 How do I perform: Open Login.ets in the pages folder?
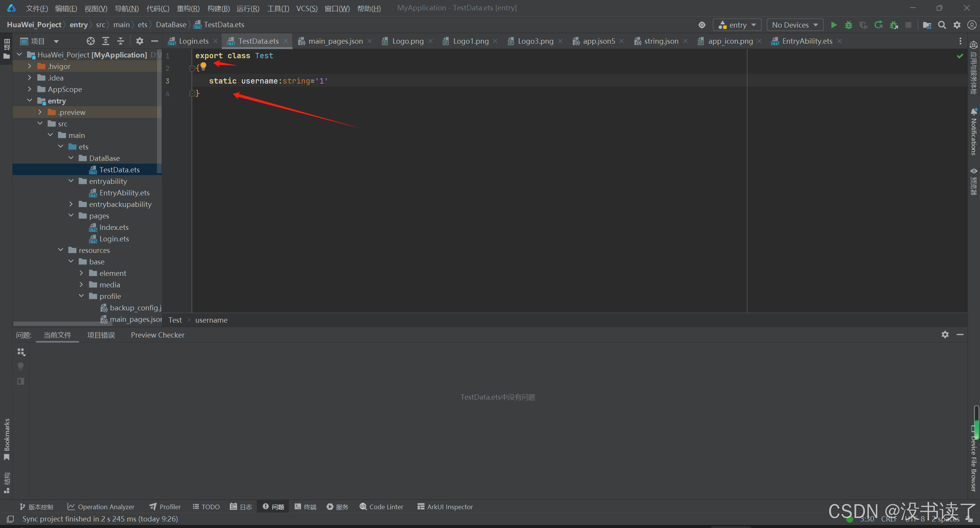(114, 239)
